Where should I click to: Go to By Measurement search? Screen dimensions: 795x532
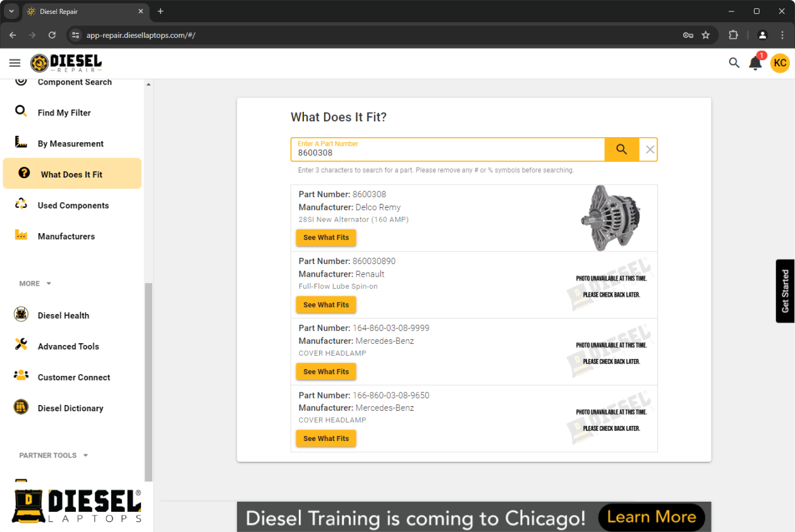[x=72, y=143]
